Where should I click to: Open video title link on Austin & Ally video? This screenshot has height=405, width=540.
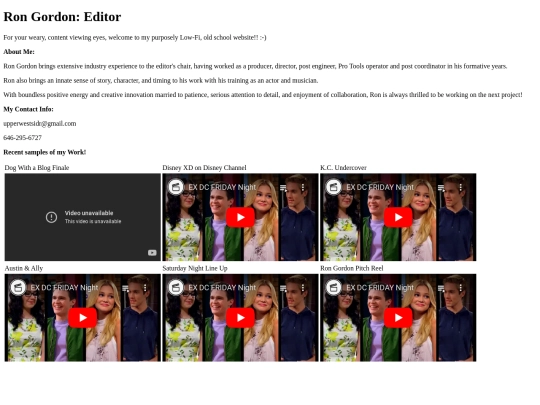(x=64, y=287)
